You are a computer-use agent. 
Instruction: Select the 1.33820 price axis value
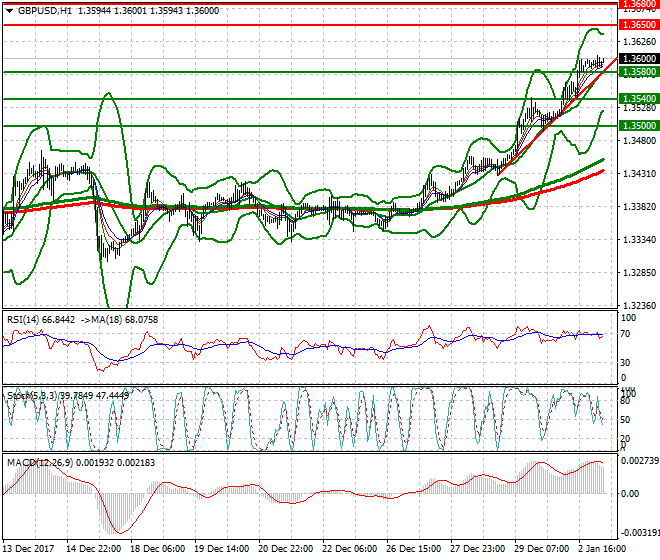[639, 206]
